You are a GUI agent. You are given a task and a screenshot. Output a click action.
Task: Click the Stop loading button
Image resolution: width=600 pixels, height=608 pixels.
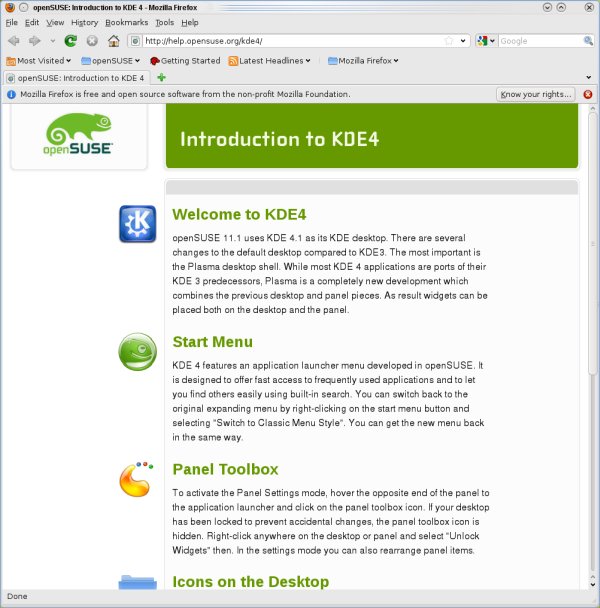[92, 41]
